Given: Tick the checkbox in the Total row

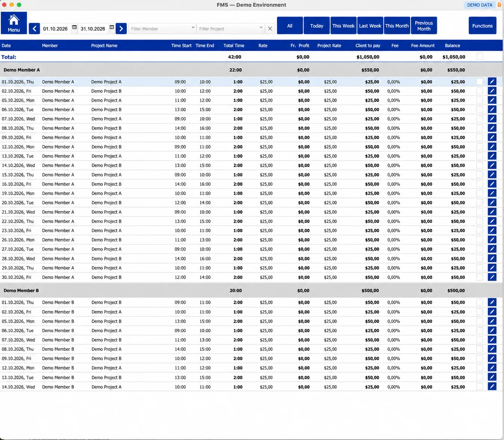Looking at the screenshot, I should (x=480, y=57).
